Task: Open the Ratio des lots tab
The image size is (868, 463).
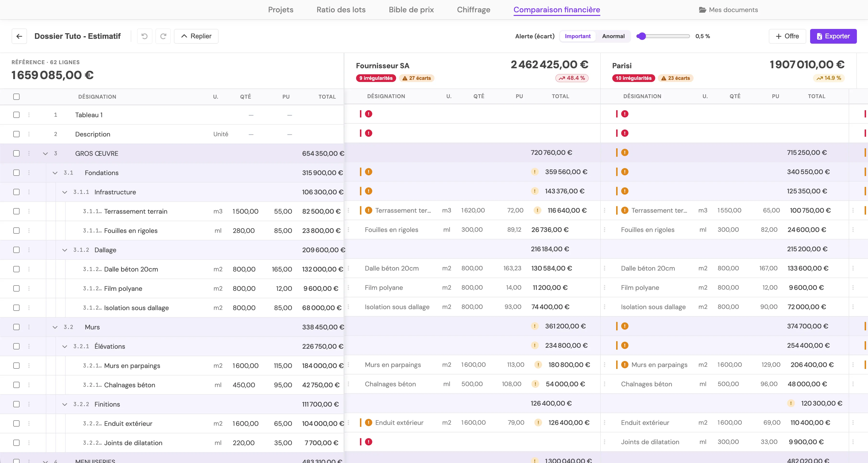Action: [341, 10]
